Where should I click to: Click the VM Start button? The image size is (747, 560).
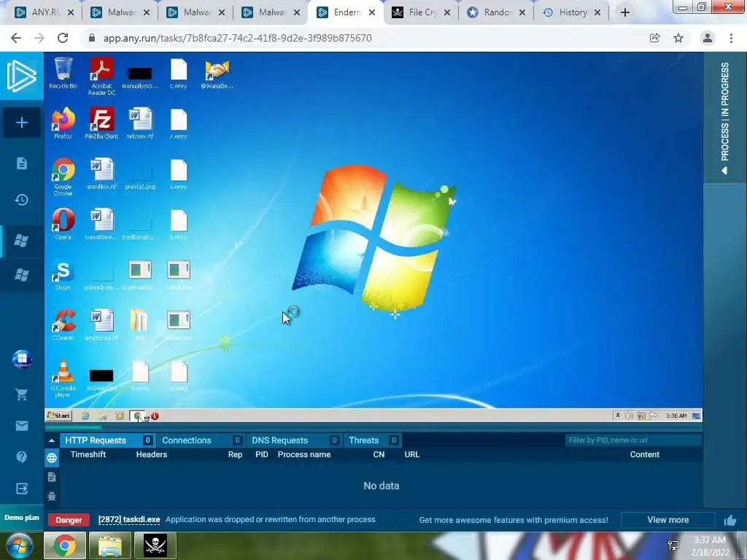(58, 416)
